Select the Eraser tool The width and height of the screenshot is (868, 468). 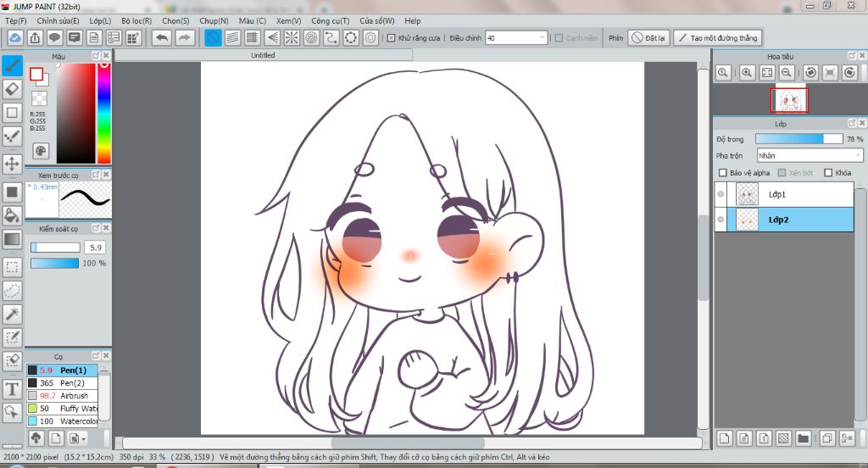coord(12,89)
